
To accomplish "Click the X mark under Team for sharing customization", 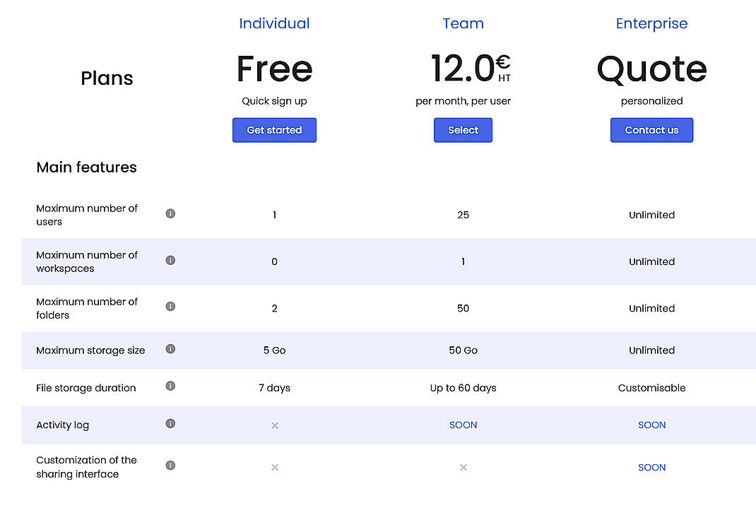I will [463, 467].
